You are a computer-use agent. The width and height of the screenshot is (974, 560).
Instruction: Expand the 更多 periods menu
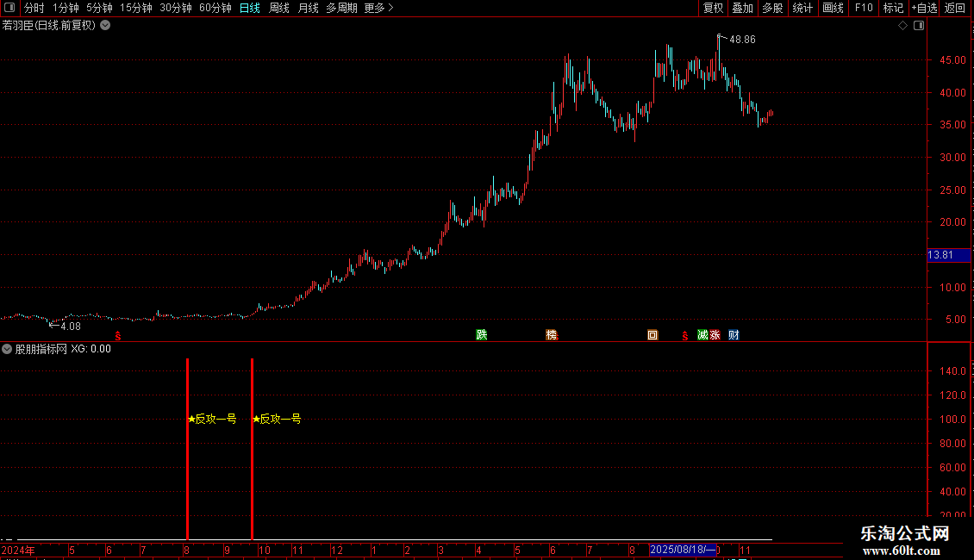(x=378, y=8)
